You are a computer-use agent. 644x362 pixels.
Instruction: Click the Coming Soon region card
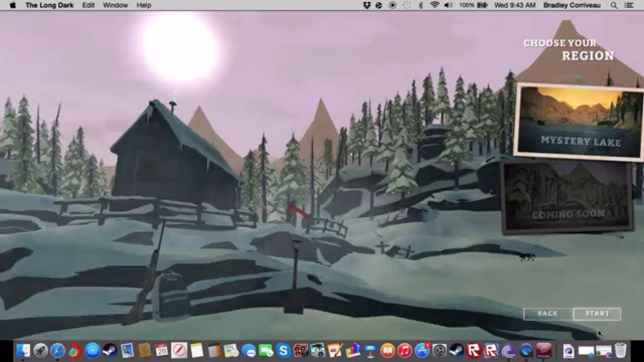(x=568, y=198)
